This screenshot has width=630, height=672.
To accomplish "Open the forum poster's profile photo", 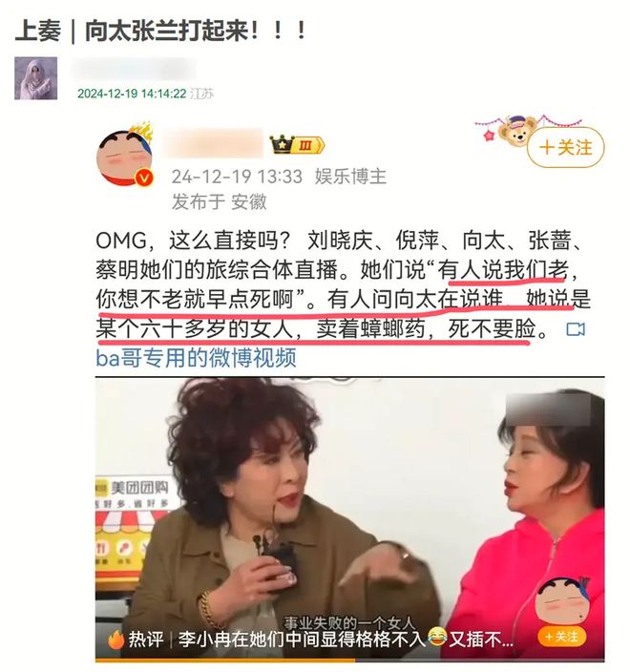I will (35, 78).
